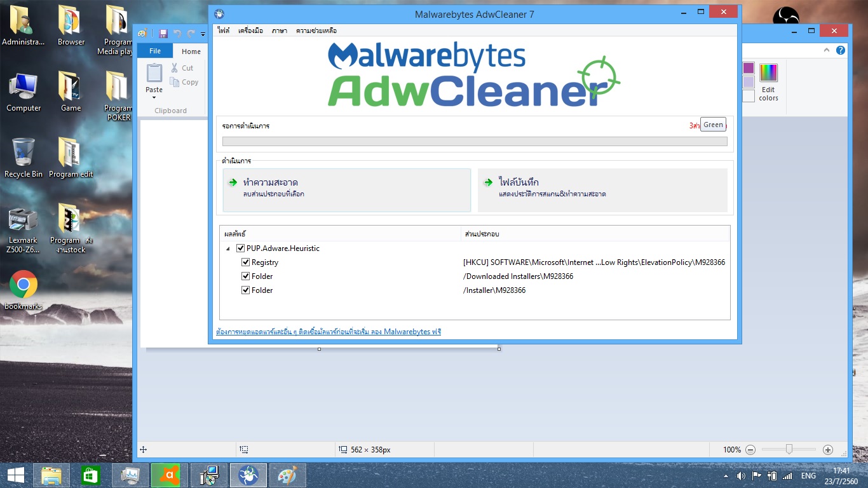Click the Zoom in plus button in Paint
Screen dimensions: 868x488
[828, 450]
